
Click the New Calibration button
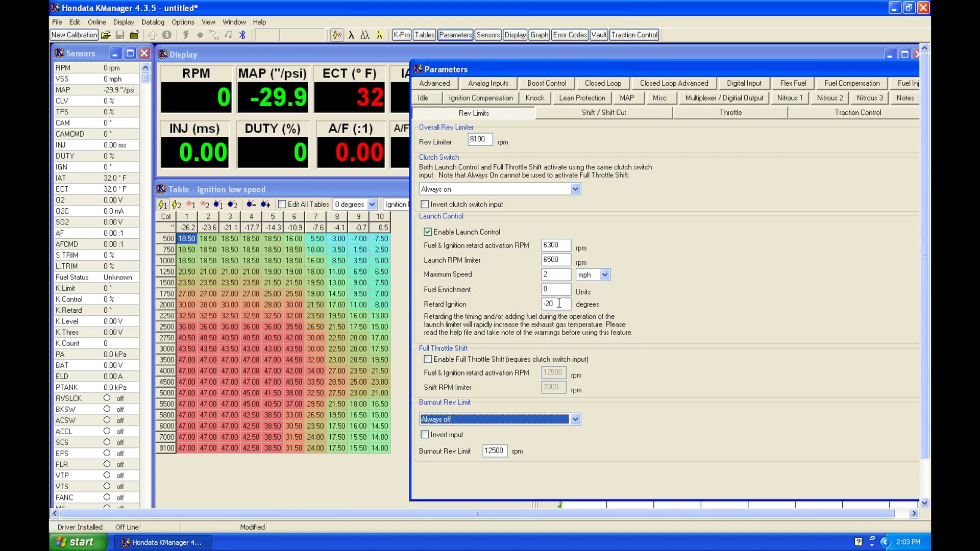tap(73, 35)
